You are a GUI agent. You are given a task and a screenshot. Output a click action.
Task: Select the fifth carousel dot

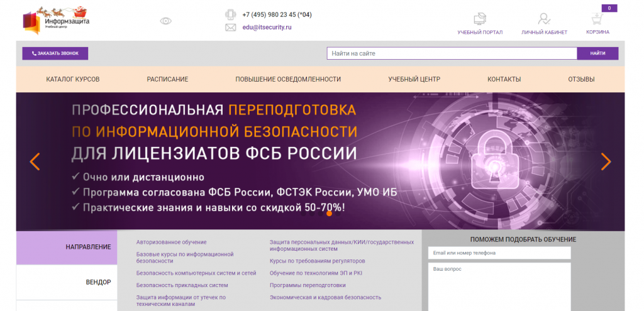338,214
